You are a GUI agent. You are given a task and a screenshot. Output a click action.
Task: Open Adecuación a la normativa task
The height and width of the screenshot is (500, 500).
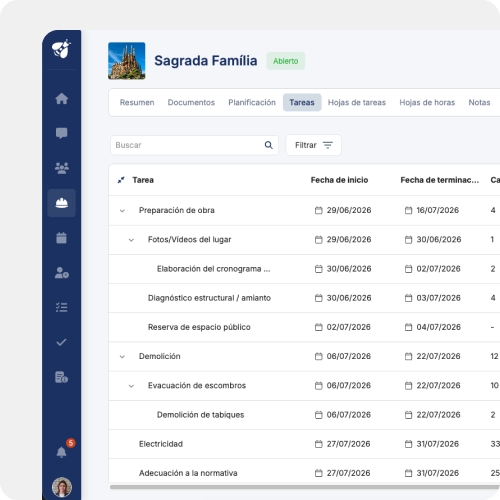[188, 473]
